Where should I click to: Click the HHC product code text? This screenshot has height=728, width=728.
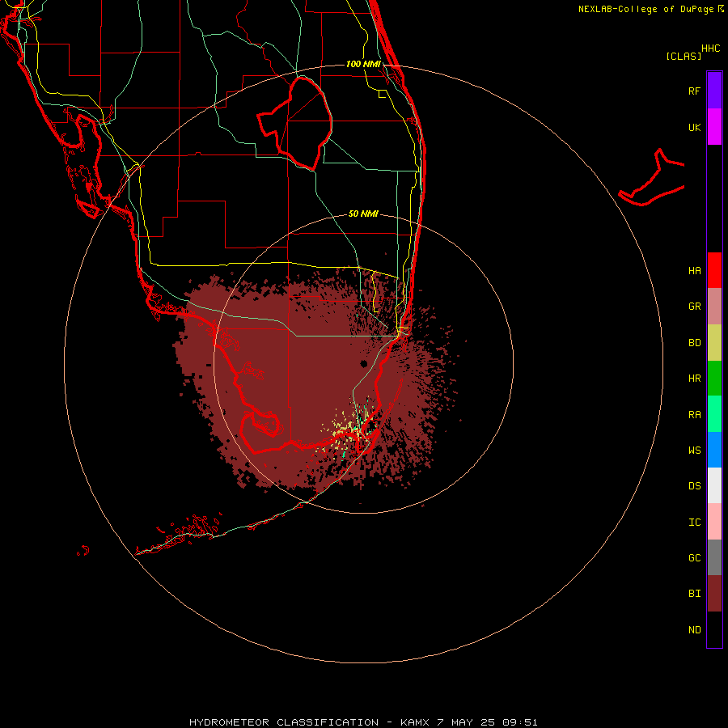(x=710, y=49)
